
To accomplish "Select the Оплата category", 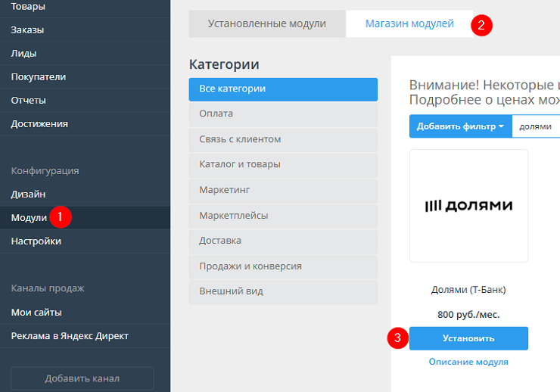I will [282, 114].
